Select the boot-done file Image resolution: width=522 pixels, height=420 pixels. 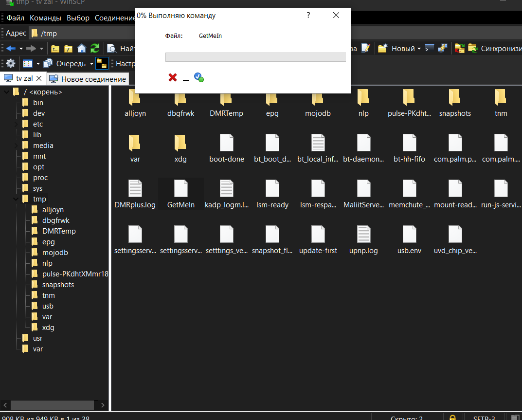tap(226, 148)
